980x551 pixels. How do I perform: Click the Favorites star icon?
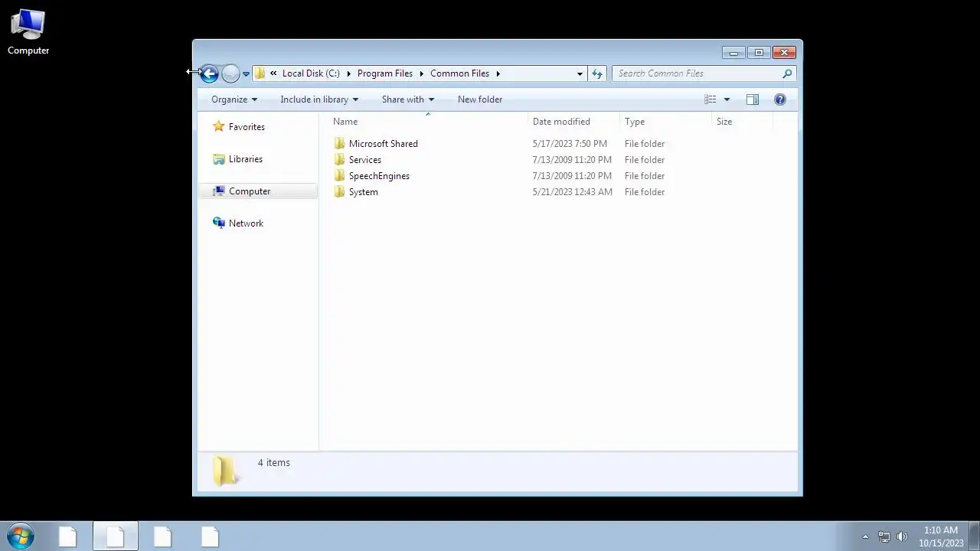219,126
